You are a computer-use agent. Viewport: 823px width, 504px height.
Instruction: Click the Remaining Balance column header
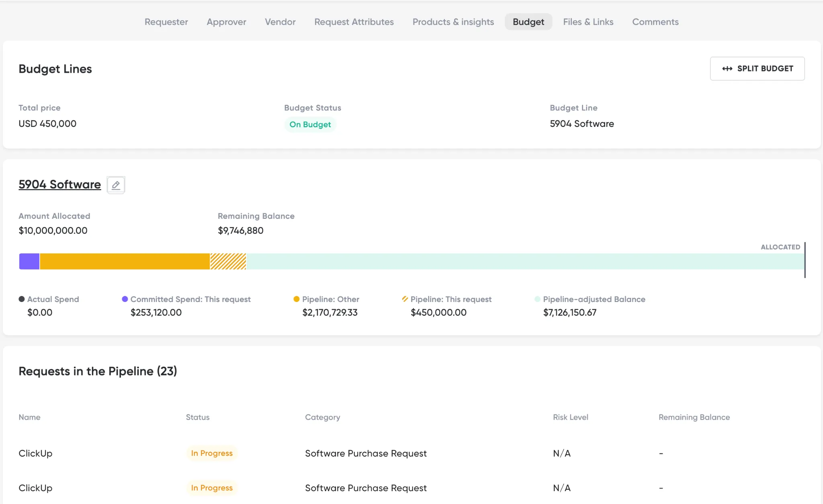[x=694, y=417]
